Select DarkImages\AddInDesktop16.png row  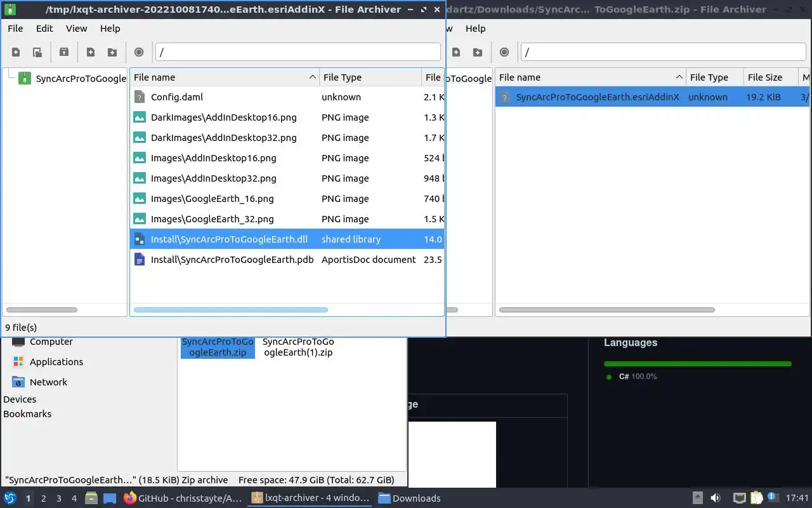[287, 117]
